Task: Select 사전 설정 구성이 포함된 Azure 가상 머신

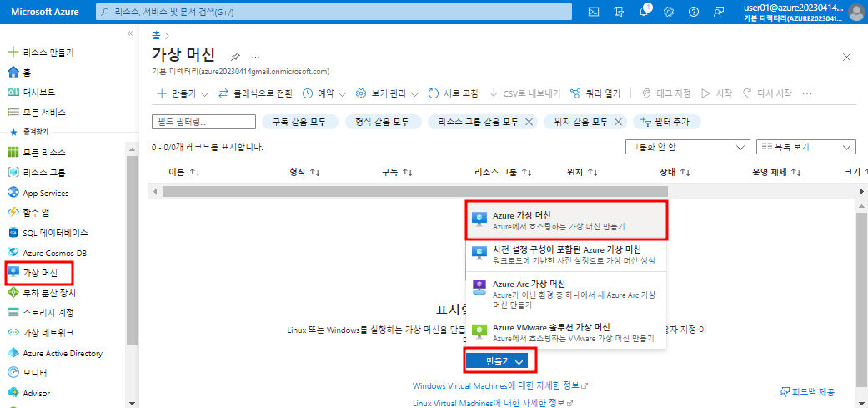Action: (x=567, y=255)
